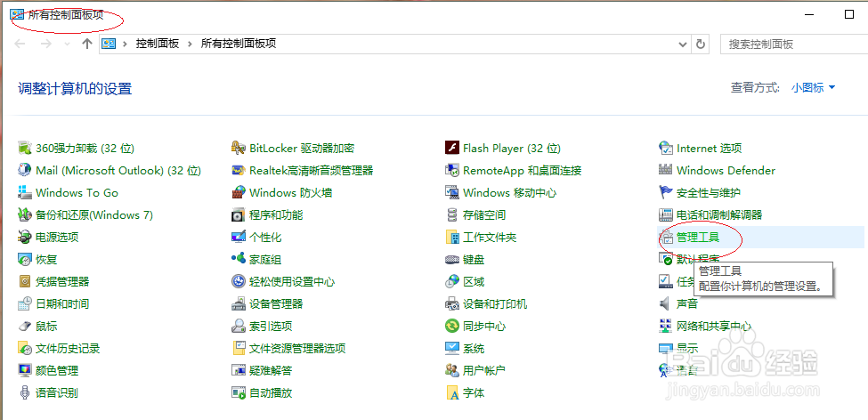Open the 设备管理器 icon
868x420 pixels.
239,303
